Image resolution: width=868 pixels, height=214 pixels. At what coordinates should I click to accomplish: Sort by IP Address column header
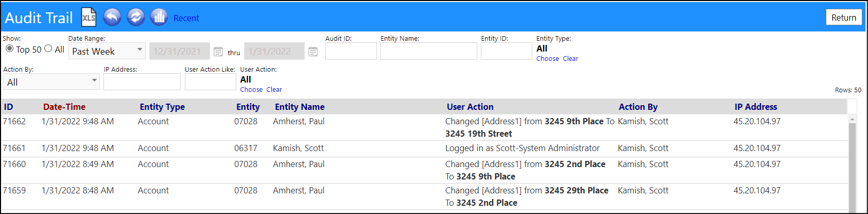(756, 107)
